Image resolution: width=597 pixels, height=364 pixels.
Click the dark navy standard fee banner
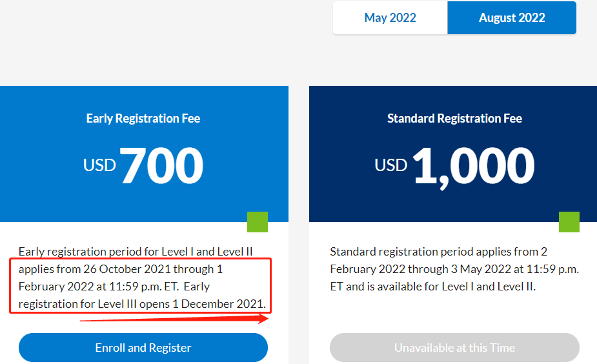pyautogui.click(x=361, y=194)
